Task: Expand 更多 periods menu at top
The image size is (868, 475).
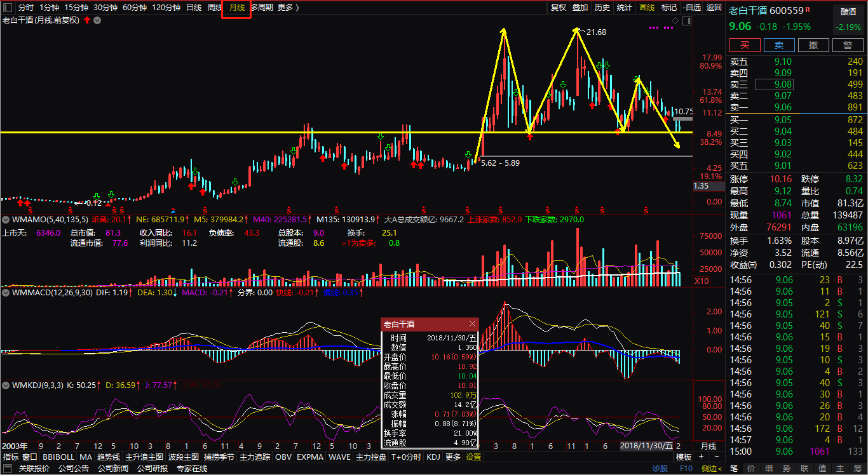Action: (288, 8)
